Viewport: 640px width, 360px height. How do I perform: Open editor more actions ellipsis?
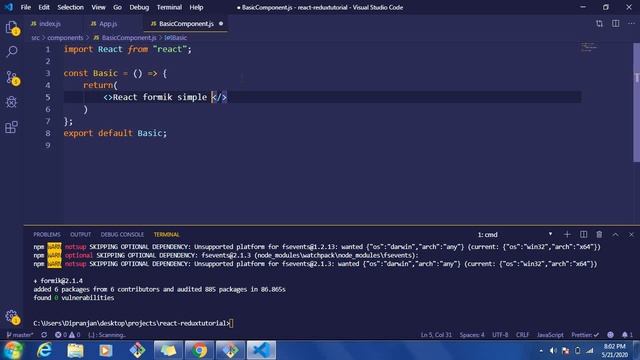tap(631, 24)
